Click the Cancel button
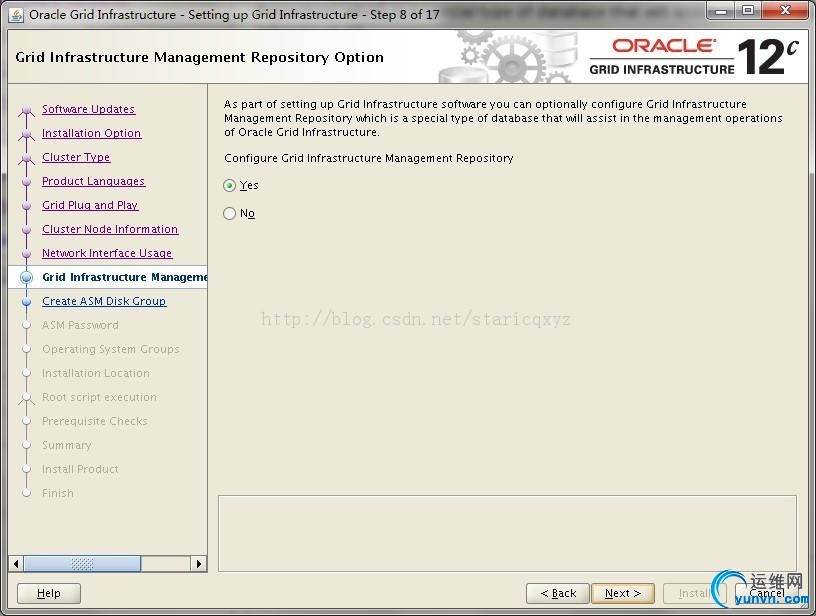The width and height of the screenshot is (816, 616). coord(767,593)
